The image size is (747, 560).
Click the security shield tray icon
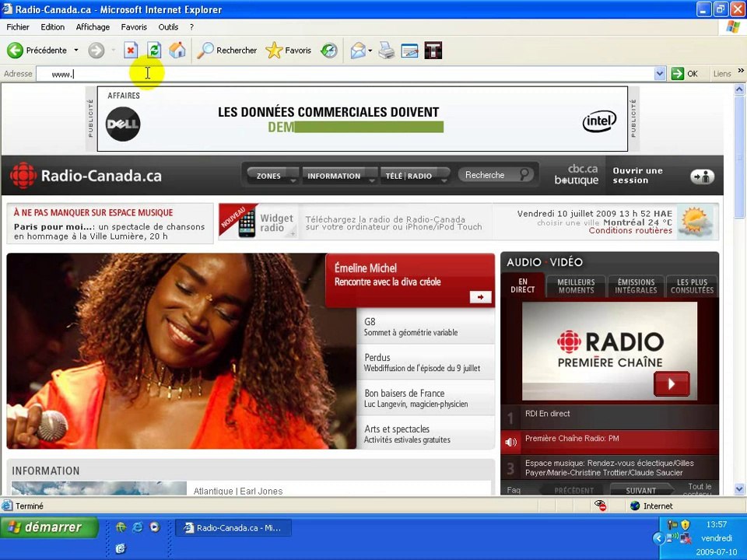685,525
